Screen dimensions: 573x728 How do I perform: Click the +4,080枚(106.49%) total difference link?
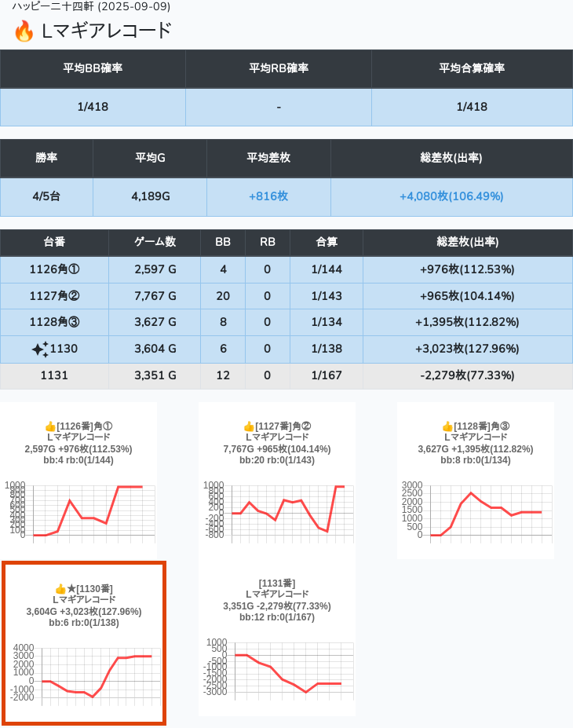[451, 196]
